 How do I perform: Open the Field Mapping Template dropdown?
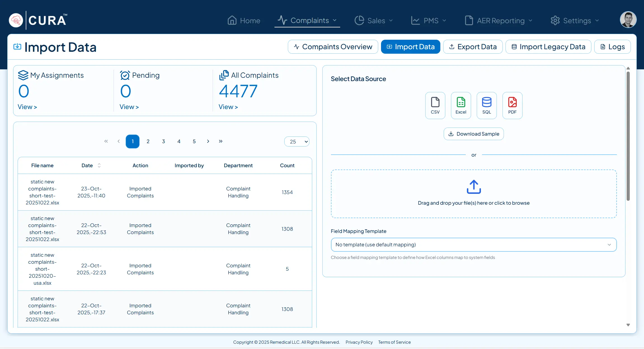[473, 245]
